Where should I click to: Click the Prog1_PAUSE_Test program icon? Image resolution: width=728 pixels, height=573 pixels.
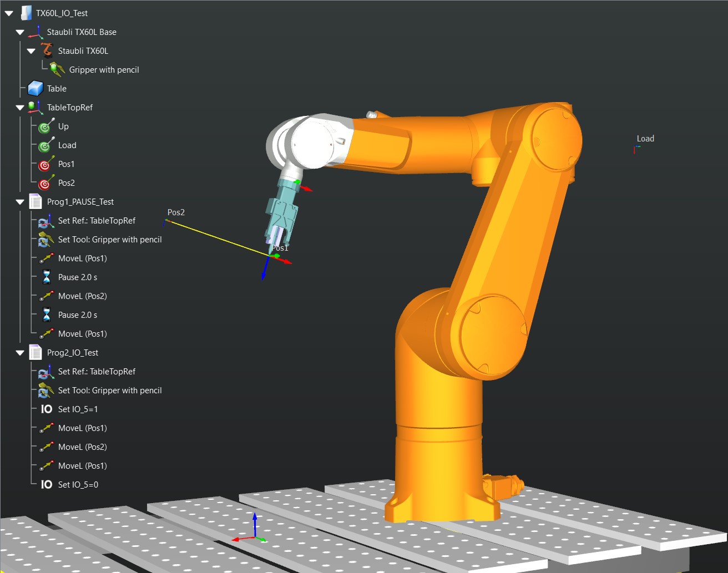click(x=36, y=201)
